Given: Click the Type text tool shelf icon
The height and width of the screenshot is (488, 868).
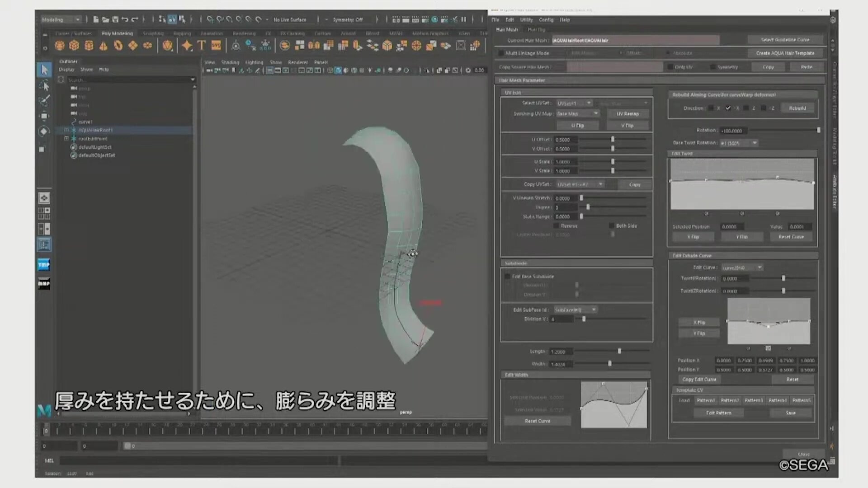Looking at the screenshot, I should (x=202, y=45).
